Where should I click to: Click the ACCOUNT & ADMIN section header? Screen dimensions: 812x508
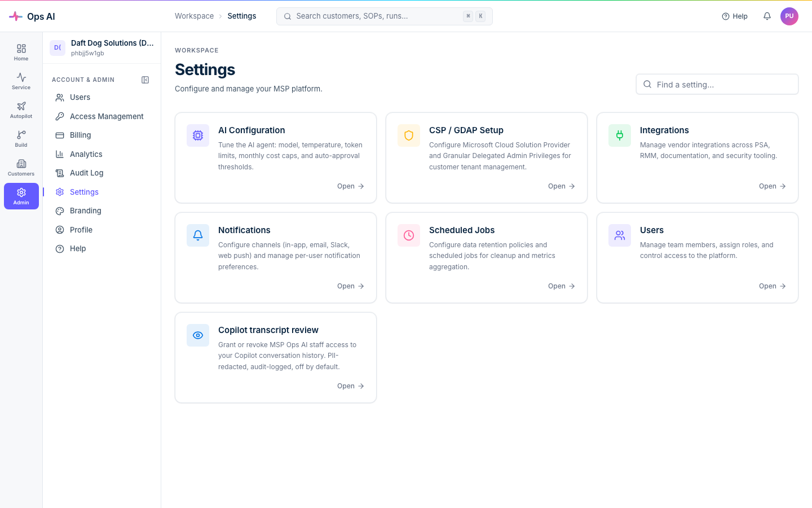[83, 80]
